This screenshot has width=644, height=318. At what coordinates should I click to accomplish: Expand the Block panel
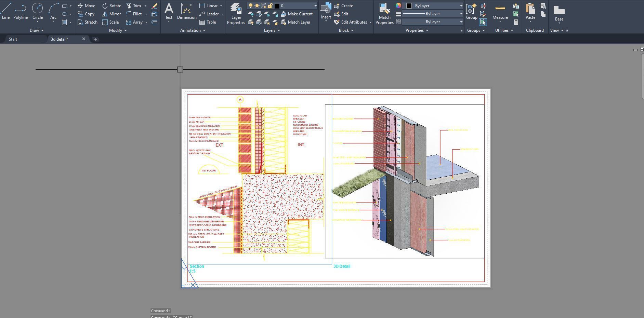click(346, 30)
